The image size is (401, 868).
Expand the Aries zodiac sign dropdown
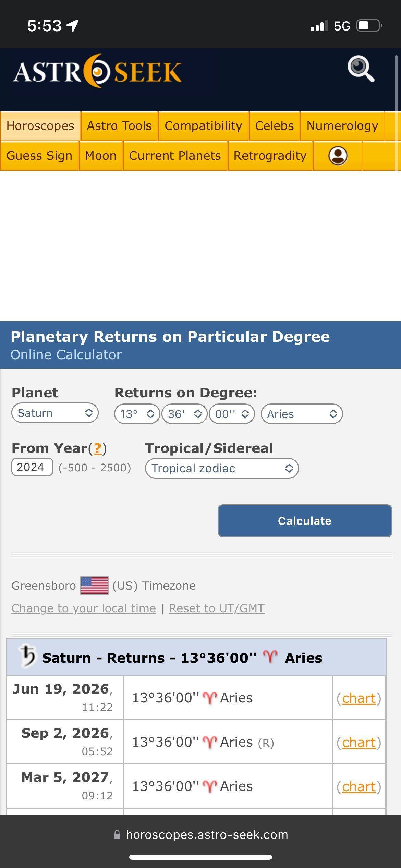302,414
